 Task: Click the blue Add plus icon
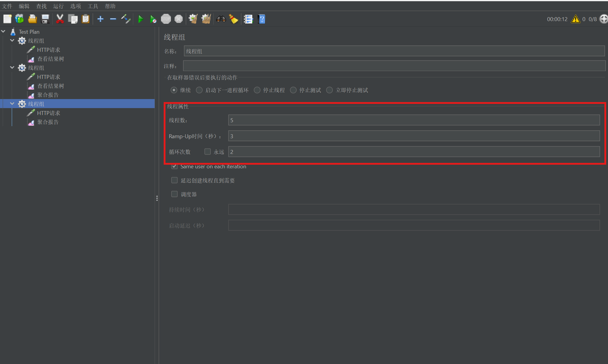point(100,19)
